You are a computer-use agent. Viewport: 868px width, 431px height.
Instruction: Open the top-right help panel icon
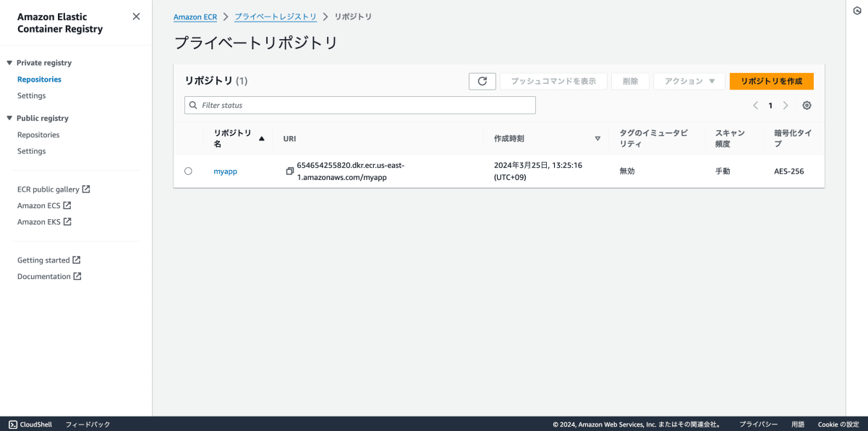[857, 11]
